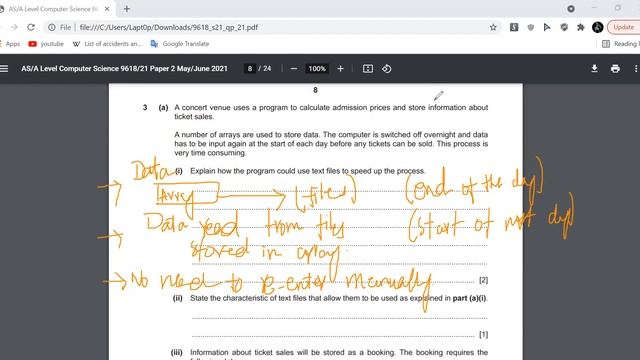Bookmark this page with the star icon
This screenshot has height=360, width=640.
pos(493,27)
